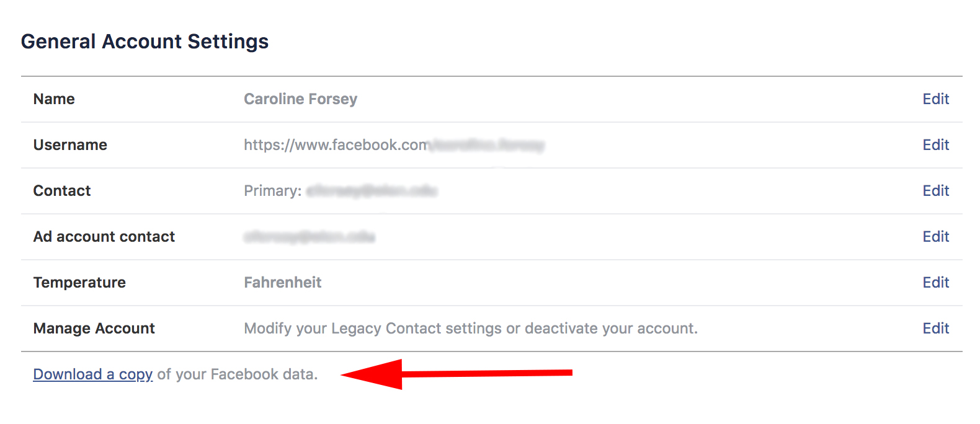Click the blurred Primary contact email
Viewport: 980px width, 424px height.
(x=372, y=191)
